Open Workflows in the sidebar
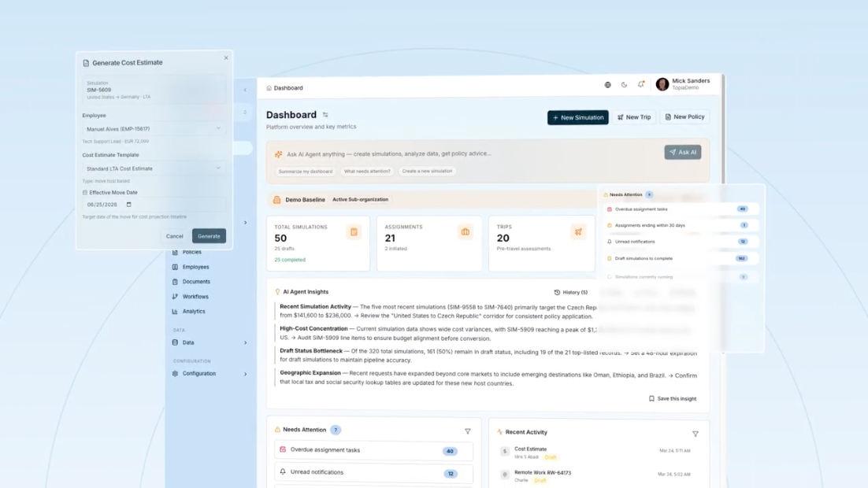The image size is (868, 488). (x=195, y=297)
